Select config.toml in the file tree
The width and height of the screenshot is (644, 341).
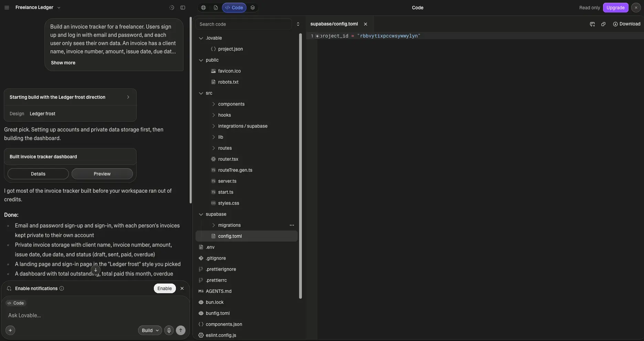click(x=246, y=236)
